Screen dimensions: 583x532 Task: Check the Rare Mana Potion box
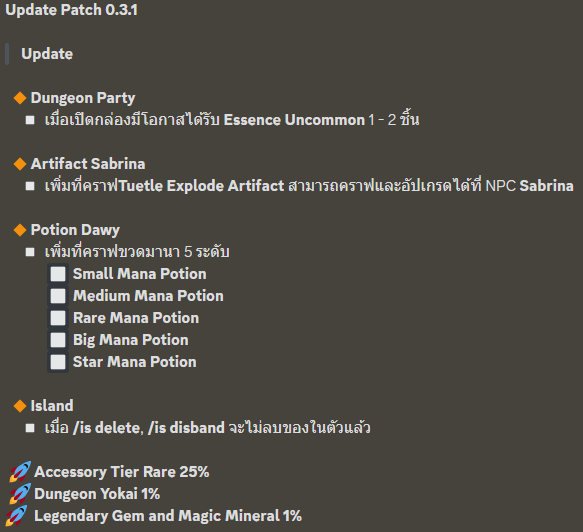(x=58, y=318)
